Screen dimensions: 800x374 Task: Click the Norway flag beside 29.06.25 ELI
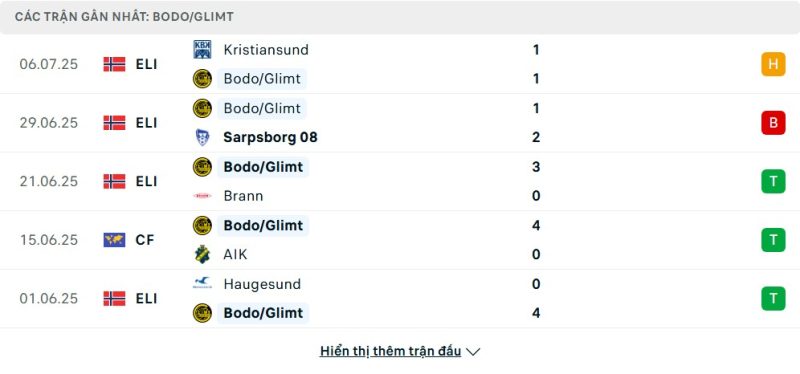point(114,122)
